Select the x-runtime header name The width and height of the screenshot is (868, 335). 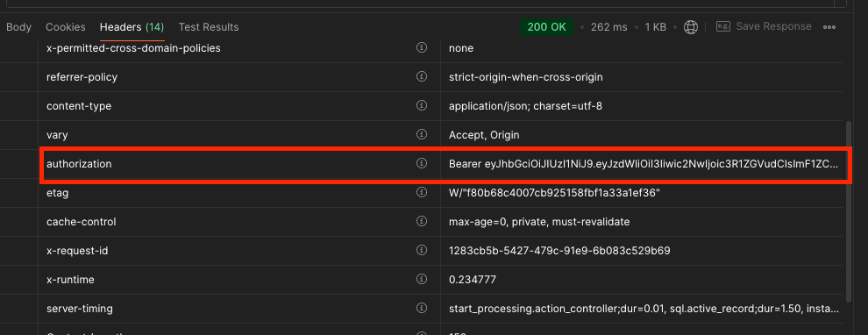[70, 280]
